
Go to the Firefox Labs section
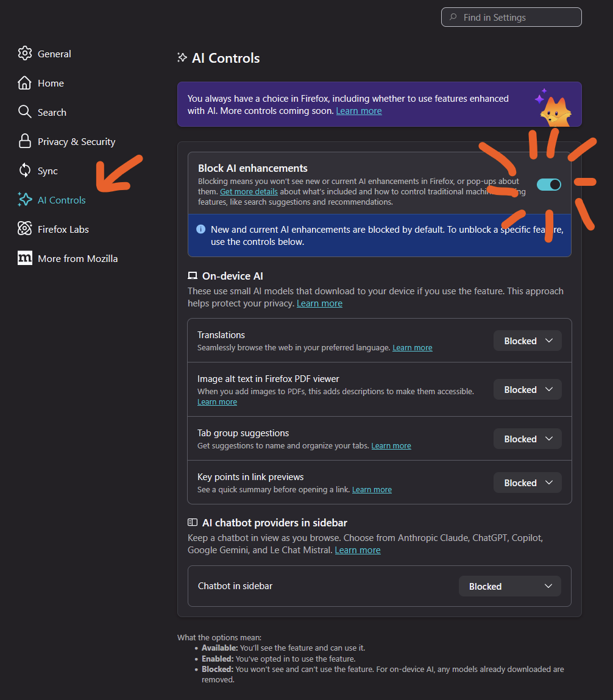click(x=63, y=229)
